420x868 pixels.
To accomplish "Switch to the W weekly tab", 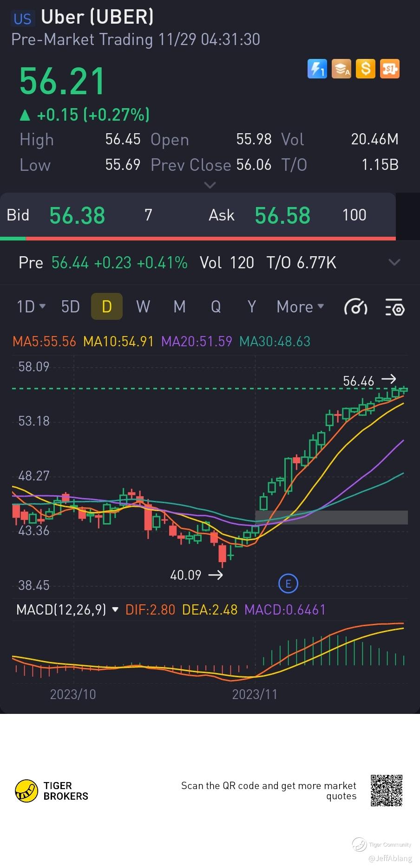I will coord(143,307).
